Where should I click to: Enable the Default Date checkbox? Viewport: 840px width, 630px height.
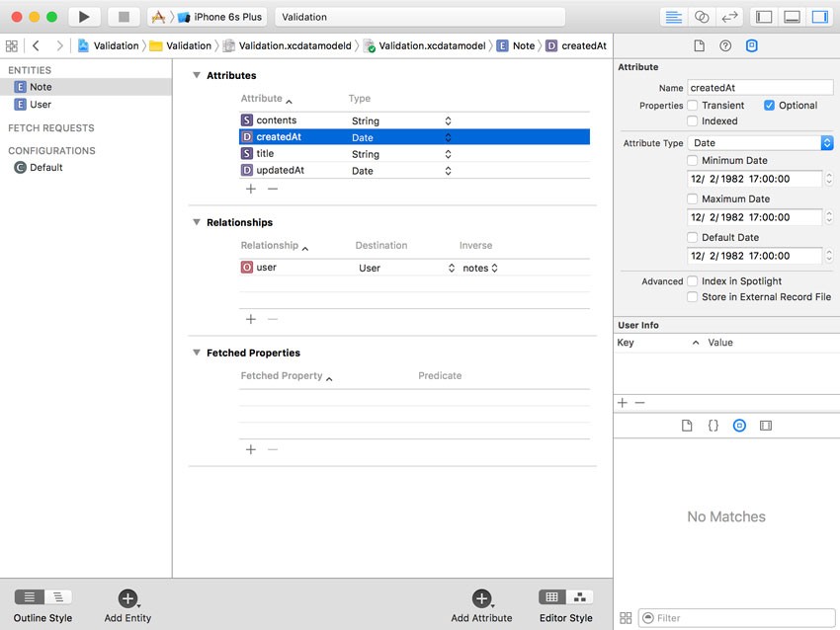(x=692, y=237)
